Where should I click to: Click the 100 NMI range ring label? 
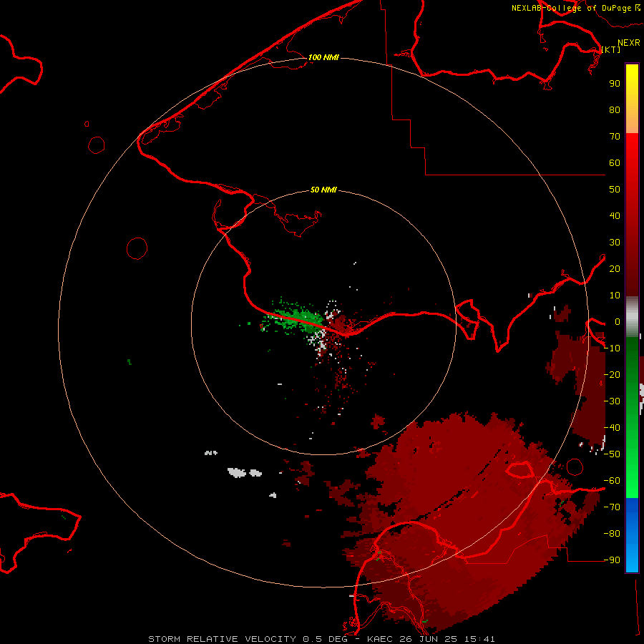[x=323, y=57]
